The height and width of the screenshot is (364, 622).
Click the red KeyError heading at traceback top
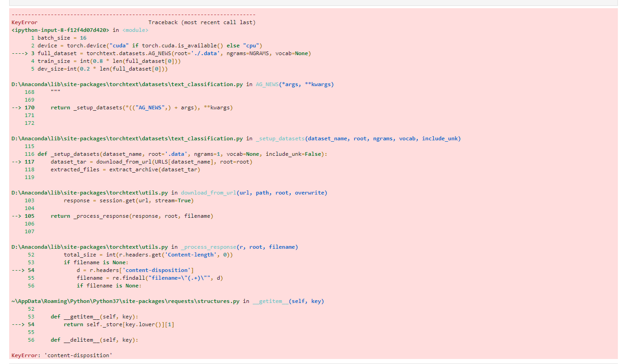pyautogui.click(x=25, y=22)
